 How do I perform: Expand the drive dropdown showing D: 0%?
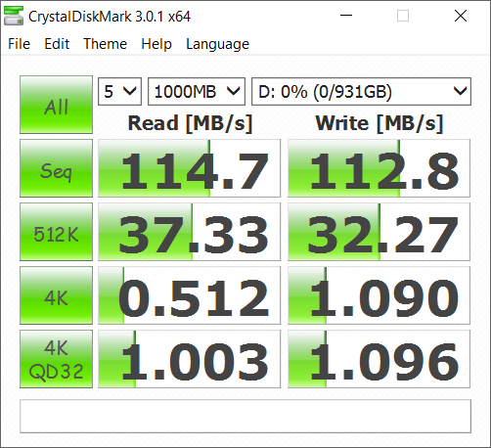pyautogui.click(x=361, y=91)
